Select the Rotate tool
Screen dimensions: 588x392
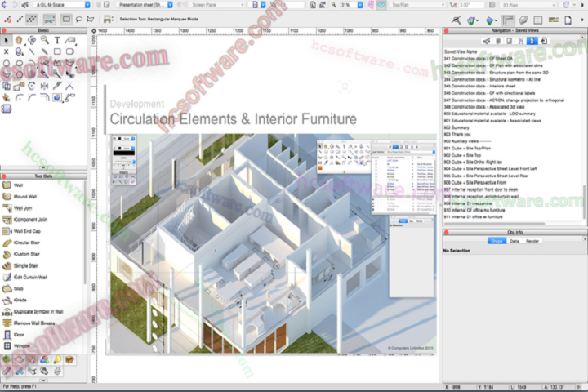(x=32, y=87)
